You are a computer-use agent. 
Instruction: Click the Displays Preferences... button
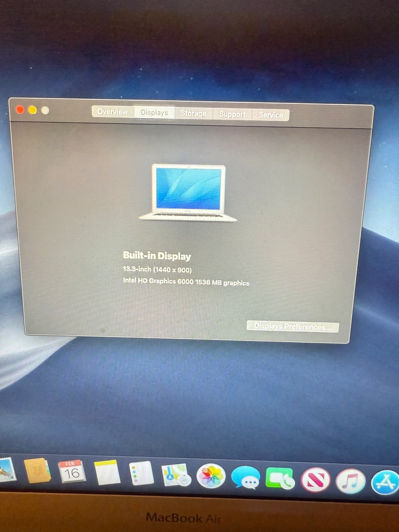tap(293, 327)
